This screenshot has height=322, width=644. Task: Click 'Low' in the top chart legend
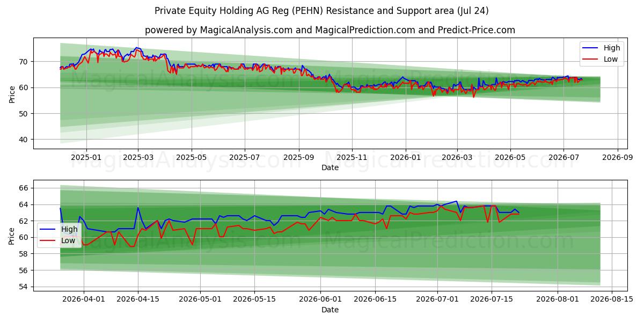(x=611, y=59)
